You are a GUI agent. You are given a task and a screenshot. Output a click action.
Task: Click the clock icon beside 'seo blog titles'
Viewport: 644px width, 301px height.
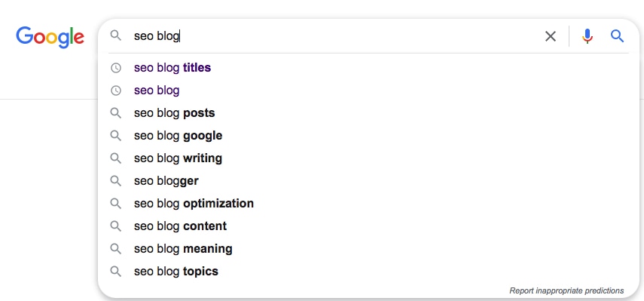116,68
